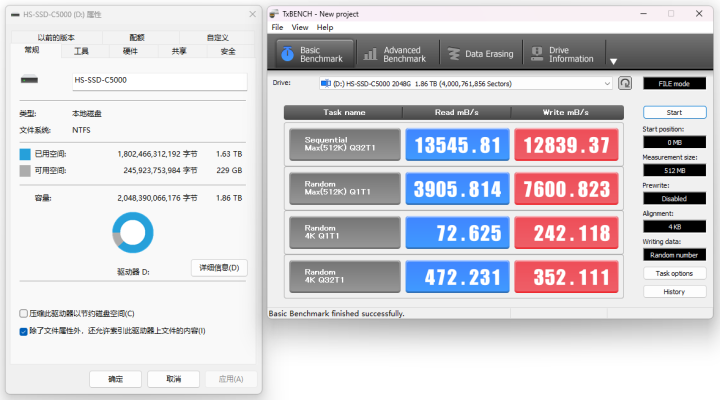Viewport: 720px width, 400px height.
Task: Click the HS-SSD-C5000 volume name field
Action: tap(159, 80)
